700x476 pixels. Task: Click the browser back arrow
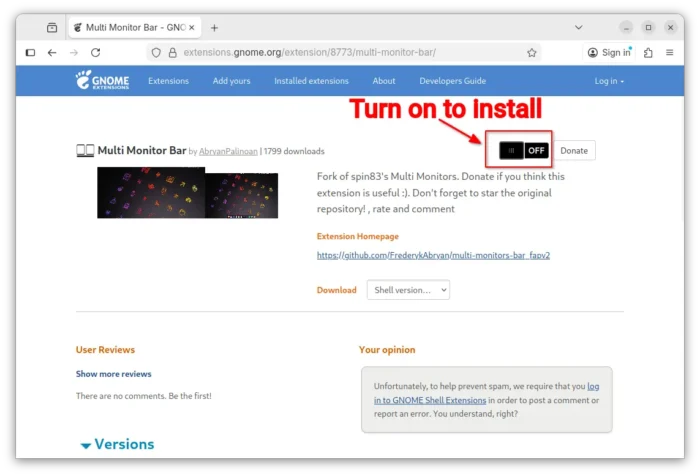52,52
